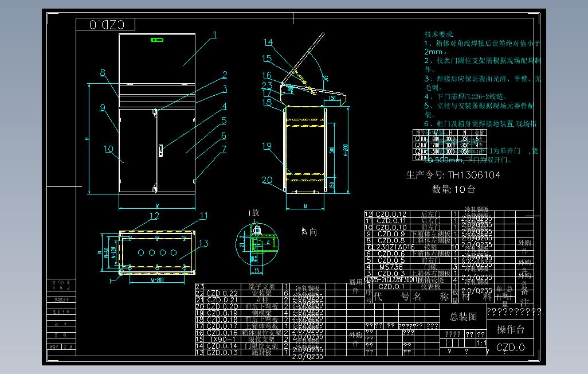
Task: Click the CZD.0.8 code in parts list
Action: tap(391, 240)
